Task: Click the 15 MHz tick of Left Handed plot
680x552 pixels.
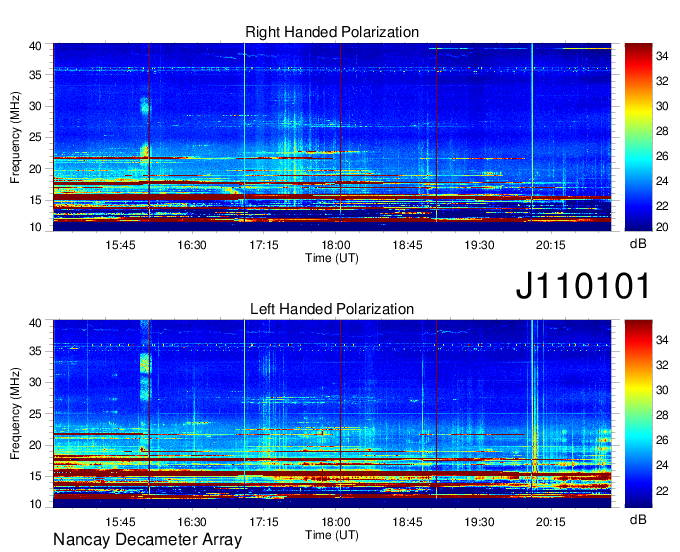Action: pyautogui.click(x=35, y=477)
